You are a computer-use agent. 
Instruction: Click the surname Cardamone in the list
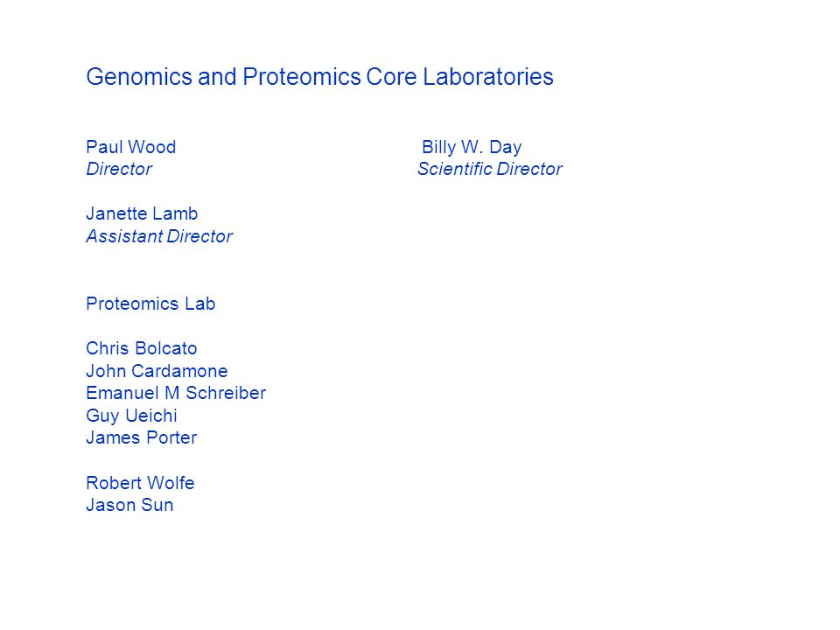(x=179, y=371)
